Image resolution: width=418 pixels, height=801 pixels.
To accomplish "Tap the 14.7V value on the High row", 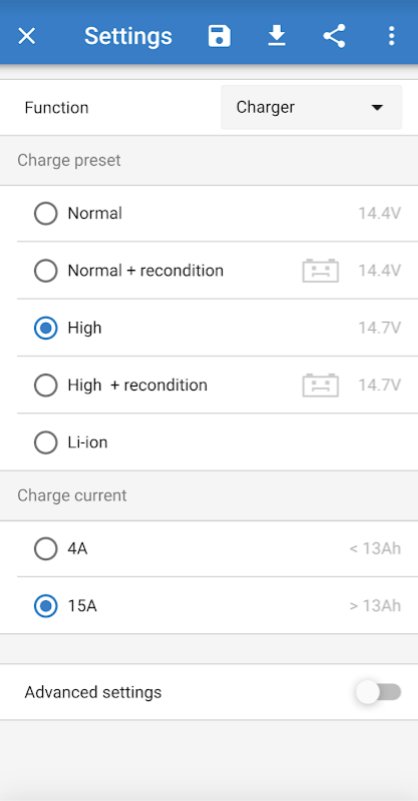I will click(x=379, y=327).
